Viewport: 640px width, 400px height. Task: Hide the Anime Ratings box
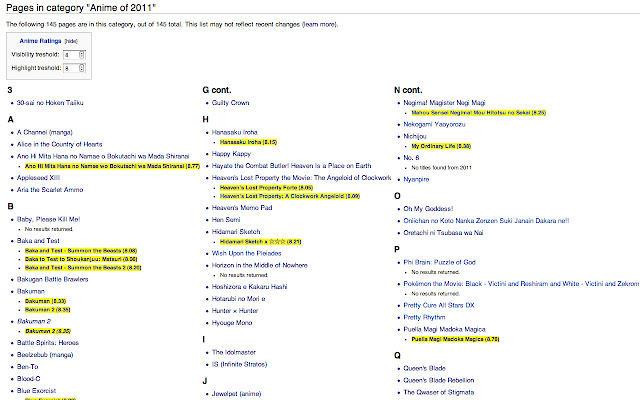[x=71, y=41]
